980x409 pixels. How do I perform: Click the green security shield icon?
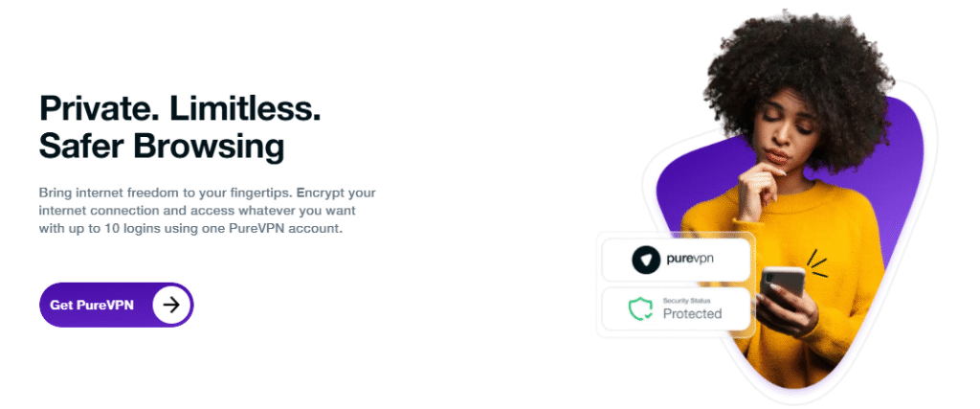click(640, 310)
